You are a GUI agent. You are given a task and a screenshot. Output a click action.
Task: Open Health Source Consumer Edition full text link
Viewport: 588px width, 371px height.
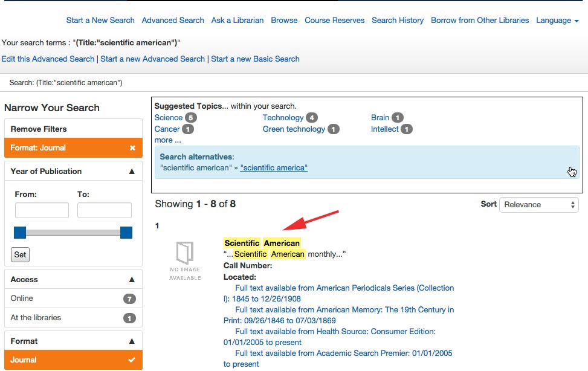[x=329, y=337]
